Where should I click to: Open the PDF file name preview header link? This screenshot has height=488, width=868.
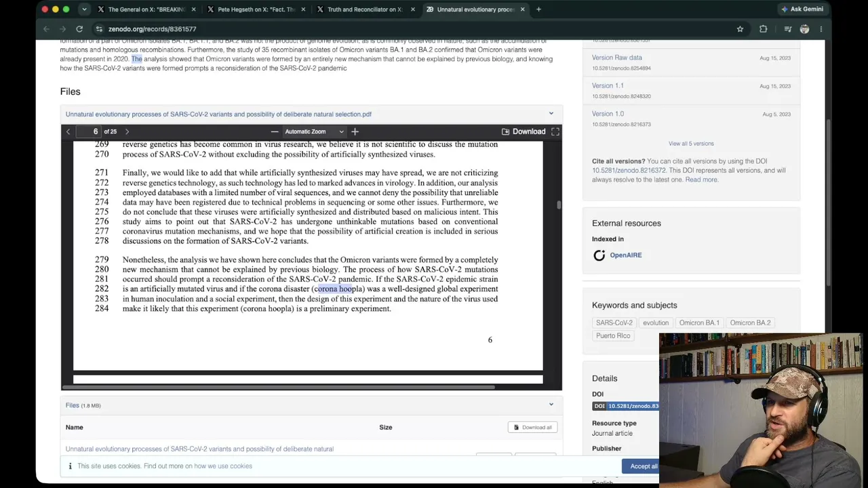coord(218,115)
